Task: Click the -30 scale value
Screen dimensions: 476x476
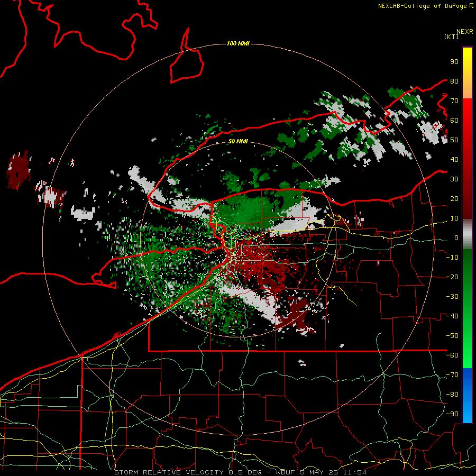Action: (452, 297)
